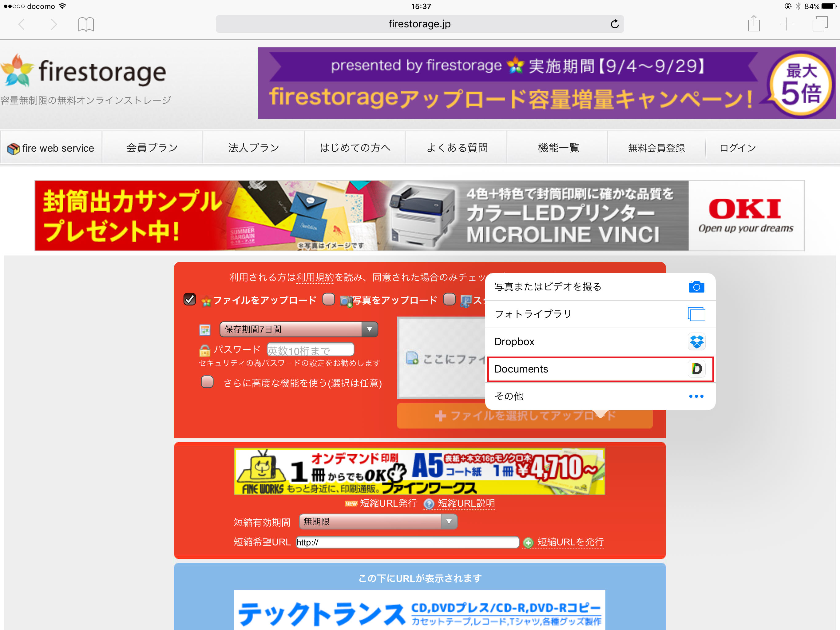The image size is (840, 630).
Task: Check 写真をアップロード checkbox
Action: pos(328,299)
